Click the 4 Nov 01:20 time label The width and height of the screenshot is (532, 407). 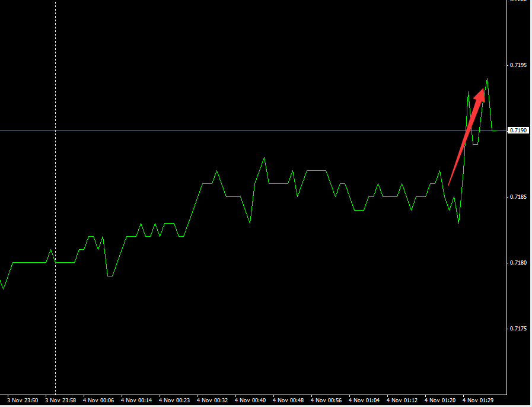click(x=441, y=400)
